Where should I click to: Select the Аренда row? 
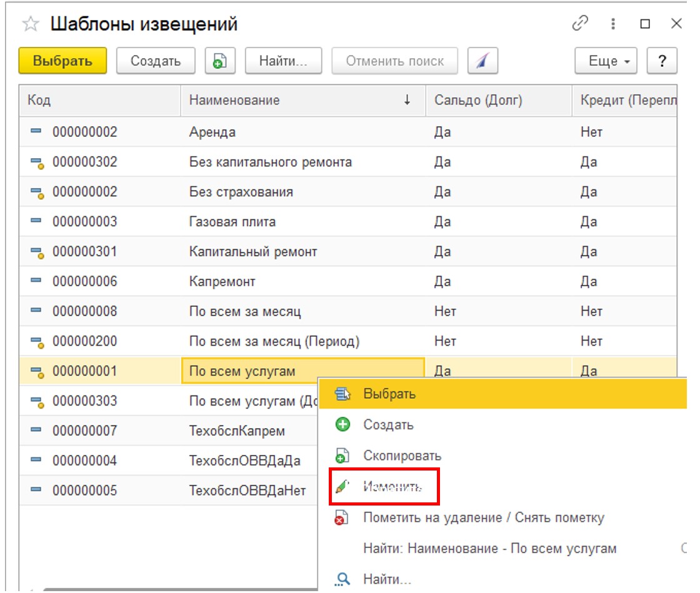348,132
